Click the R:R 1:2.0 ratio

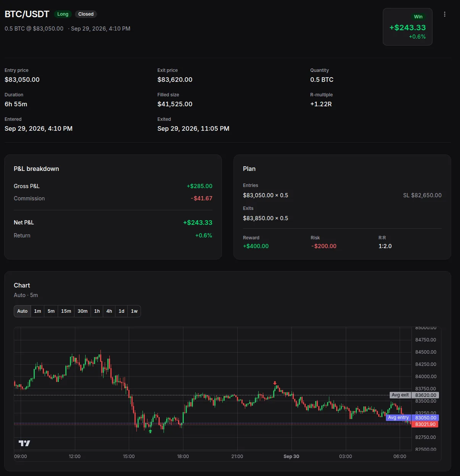[385, 246]
